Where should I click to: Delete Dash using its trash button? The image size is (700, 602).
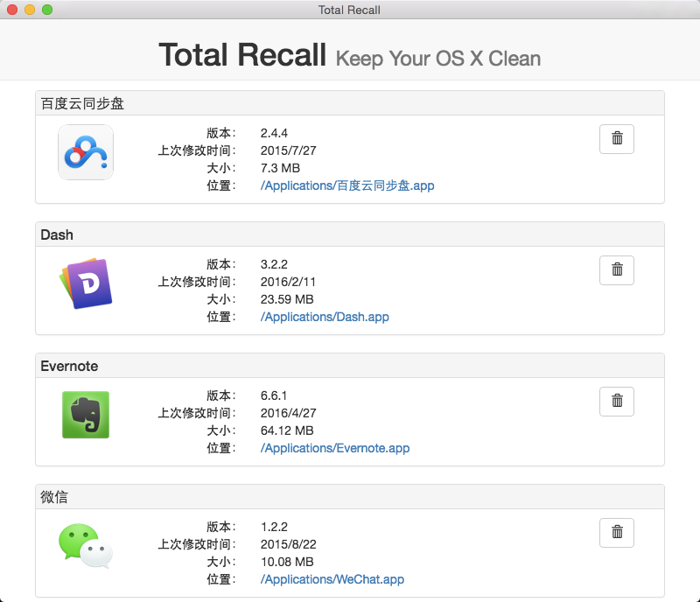(x=617, y=270)
